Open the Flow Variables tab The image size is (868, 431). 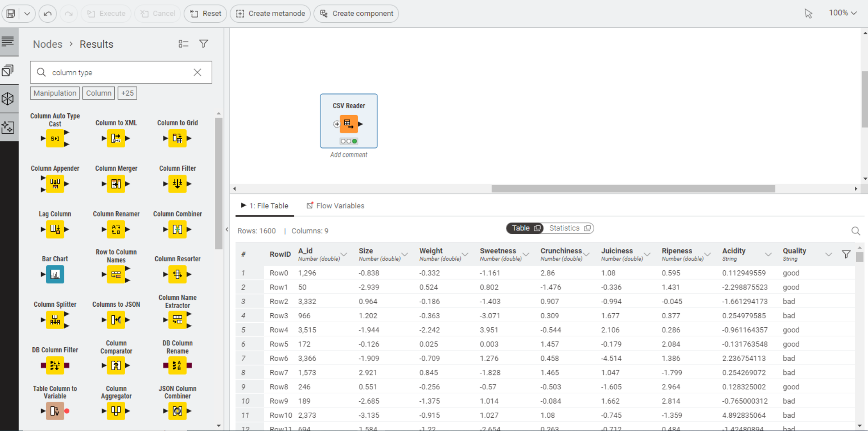tap(336, 206)
